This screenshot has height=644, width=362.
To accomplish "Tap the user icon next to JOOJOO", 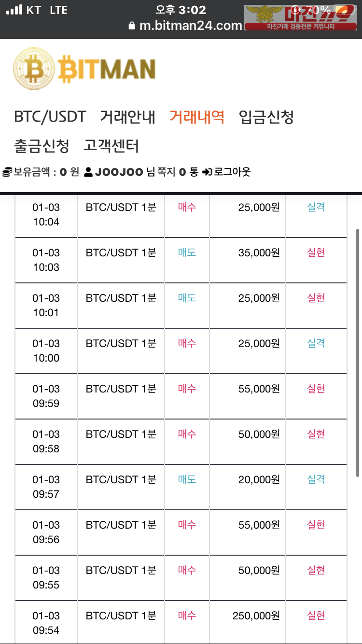I will pyautogui.click(x=88, y=172).
